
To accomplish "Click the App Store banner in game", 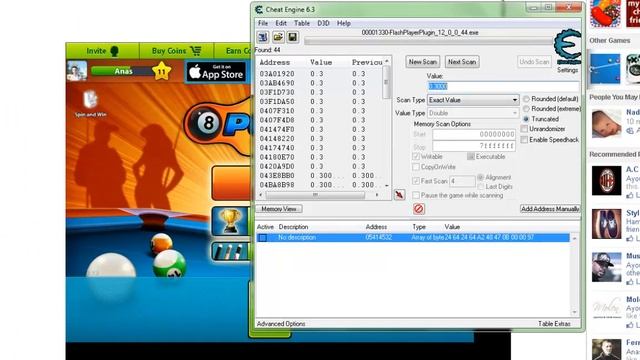I will [x=216, y=72].
